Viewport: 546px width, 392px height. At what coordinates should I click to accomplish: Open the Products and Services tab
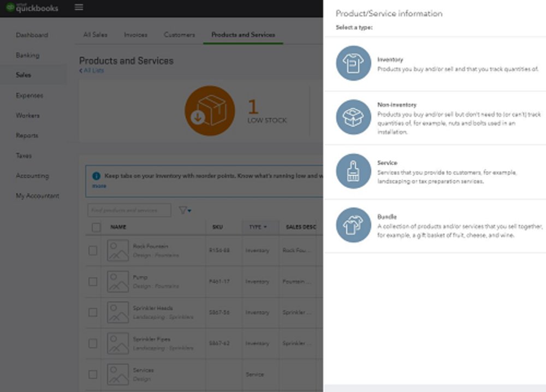pyautogui.click(x=243, y=35)
